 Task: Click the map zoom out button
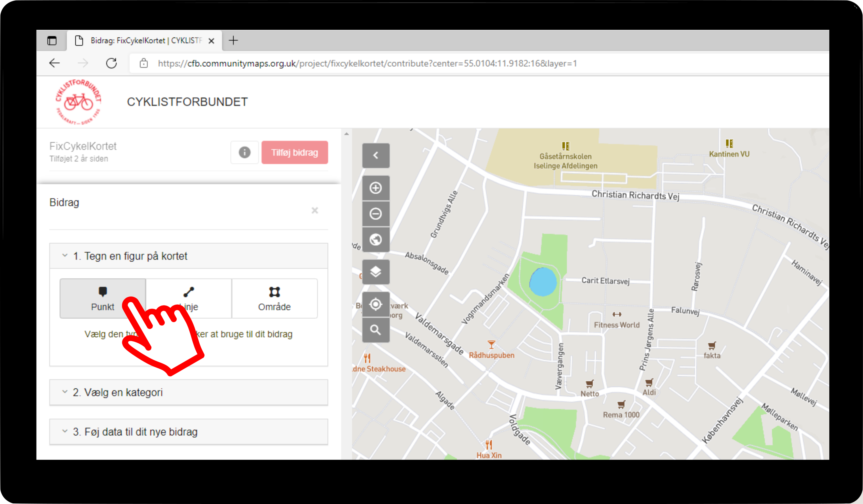376,214
